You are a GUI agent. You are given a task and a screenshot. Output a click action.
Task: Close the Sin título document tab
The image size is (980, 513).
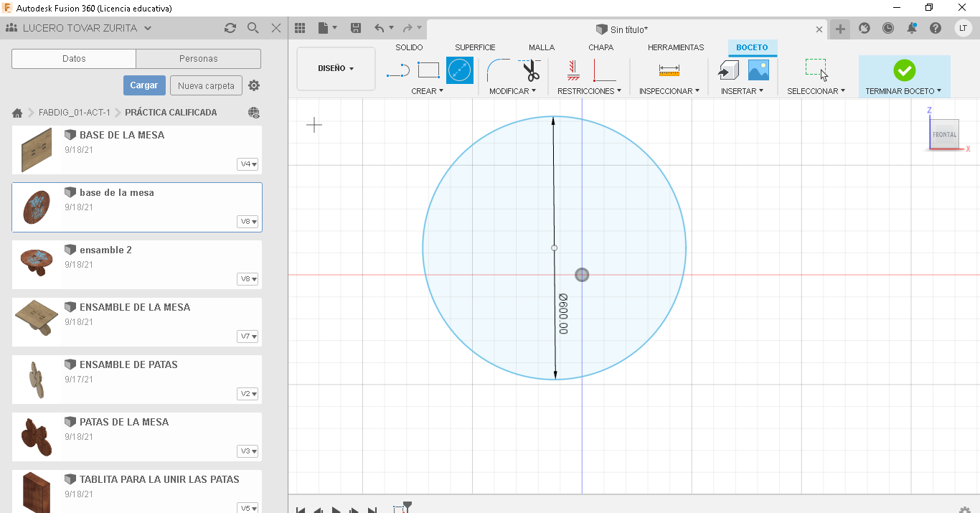(819, 29)
